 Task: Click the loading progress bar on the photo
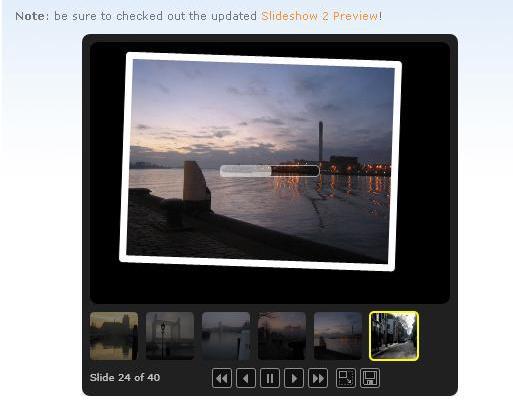[269, 171]
